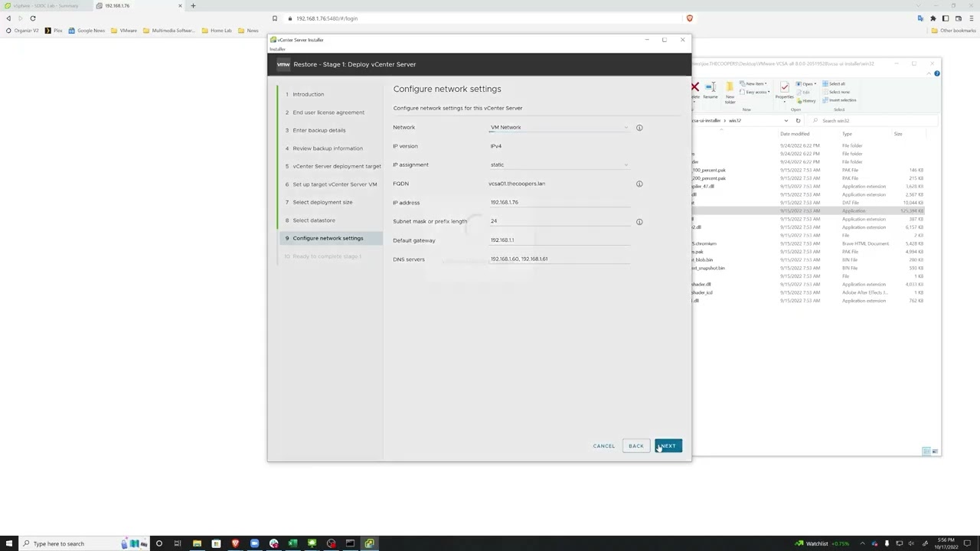
Task: Open the Plex bookmark
Action: tap(54, 31)
